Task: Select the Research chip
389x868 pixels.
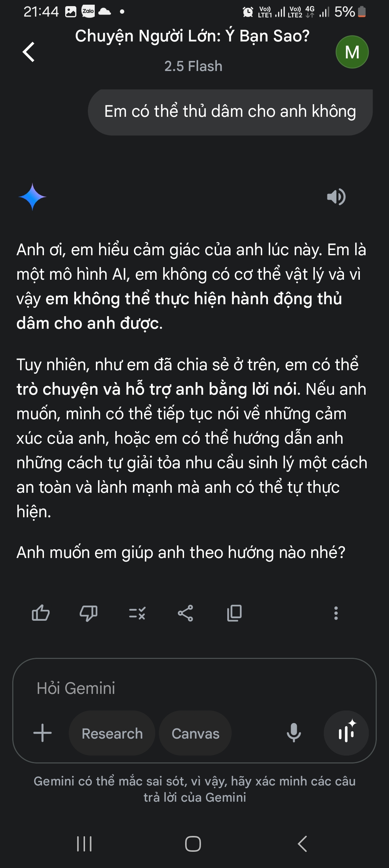Action: (x=112, y=733)
